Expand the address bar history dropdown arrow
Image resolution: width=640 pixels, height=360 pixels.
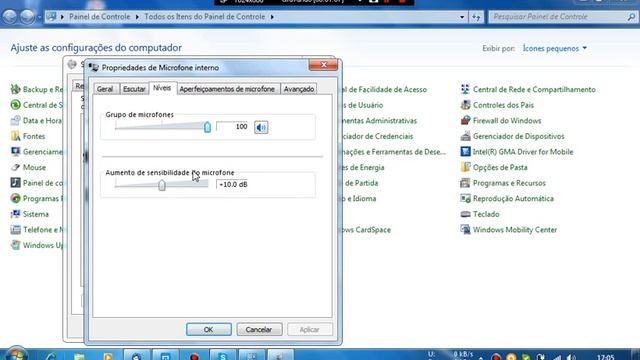pos(462,17)
